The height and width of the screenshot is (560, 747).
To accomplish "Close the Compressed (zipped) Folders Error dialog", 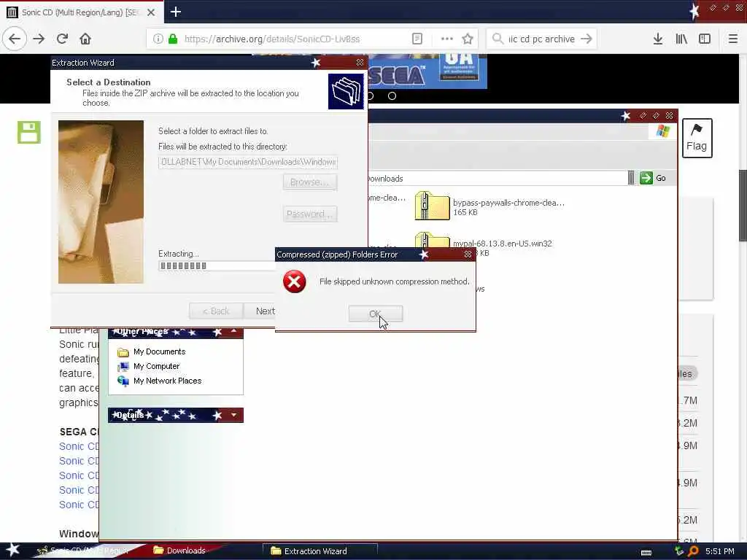I will [468, 254].
